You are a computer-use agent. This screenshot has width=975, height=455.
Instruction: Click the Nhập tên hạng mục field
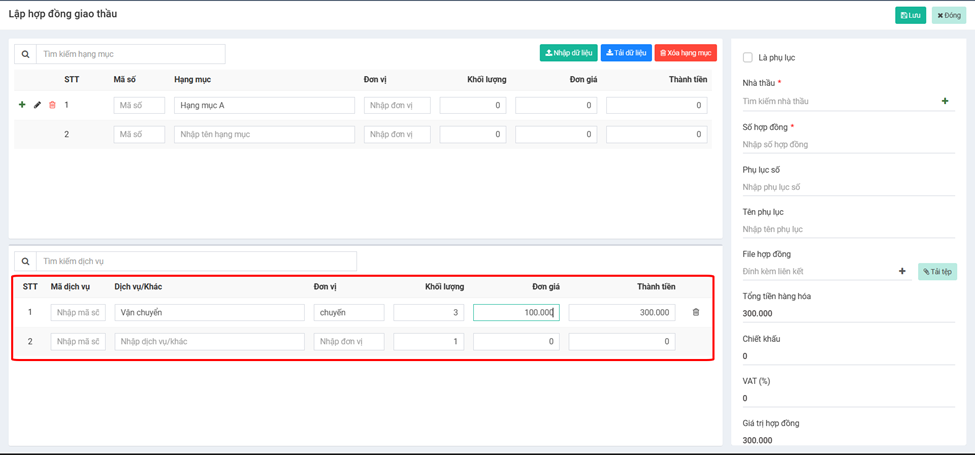click(264, 134)
